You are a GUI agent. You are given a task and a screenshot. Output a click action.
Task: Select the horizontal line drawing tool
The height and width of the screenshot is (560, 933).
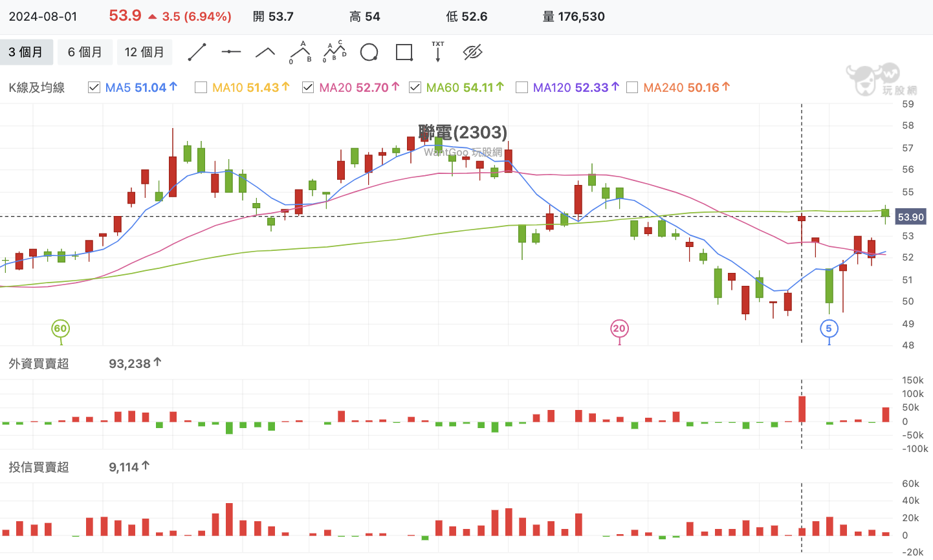tap(231, 52)
